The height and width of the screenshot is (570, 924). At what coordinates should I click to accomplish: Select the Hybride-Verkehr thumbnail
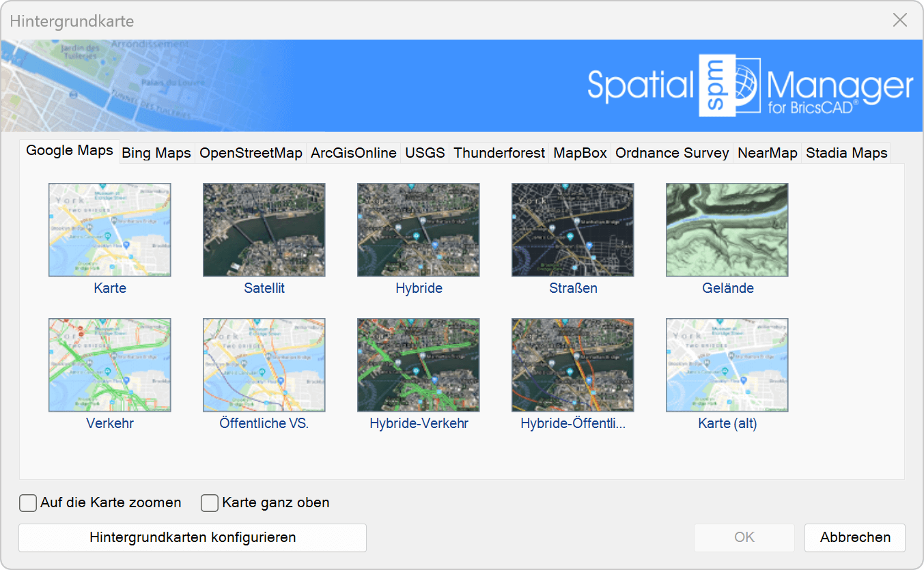pos(419,365)
